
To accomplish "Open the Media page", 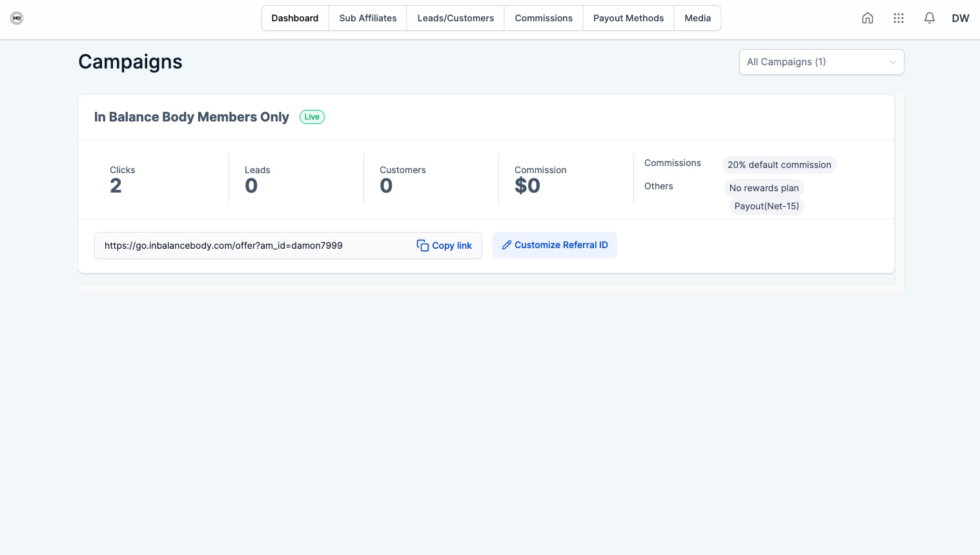I will pyautogui.click(x=697, y=18).
